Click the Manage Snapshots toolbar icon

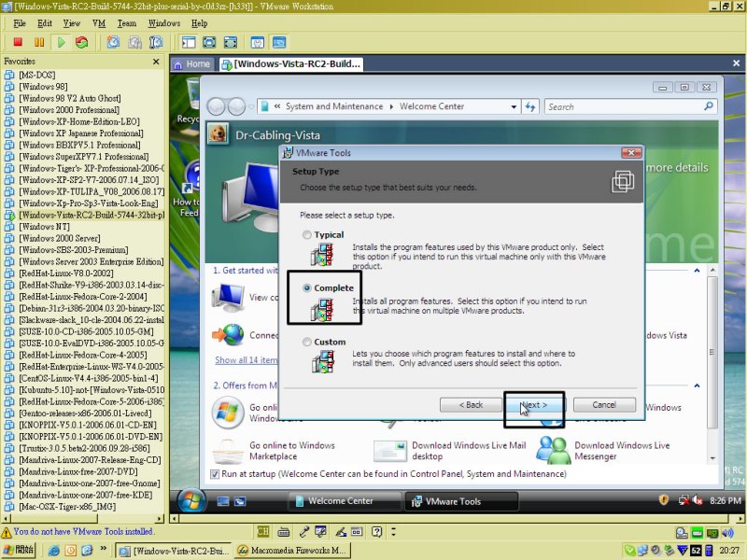(x=156, y=42)
